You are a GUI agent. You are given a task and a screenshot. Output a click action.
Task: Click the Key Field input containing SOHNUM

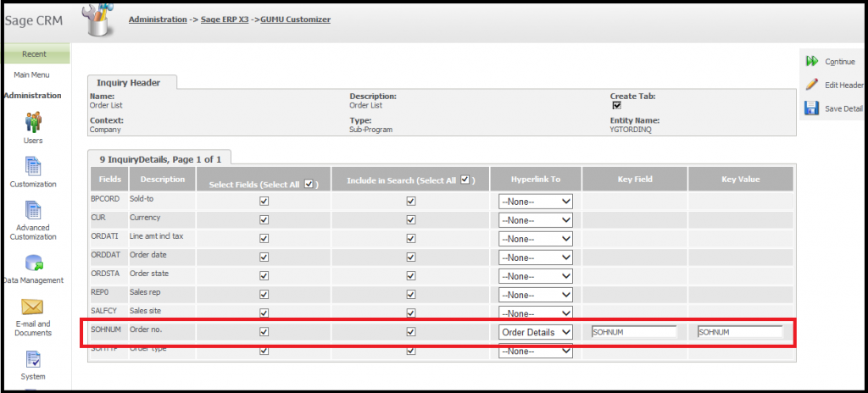pyautogui.click(x=634, y=332)
